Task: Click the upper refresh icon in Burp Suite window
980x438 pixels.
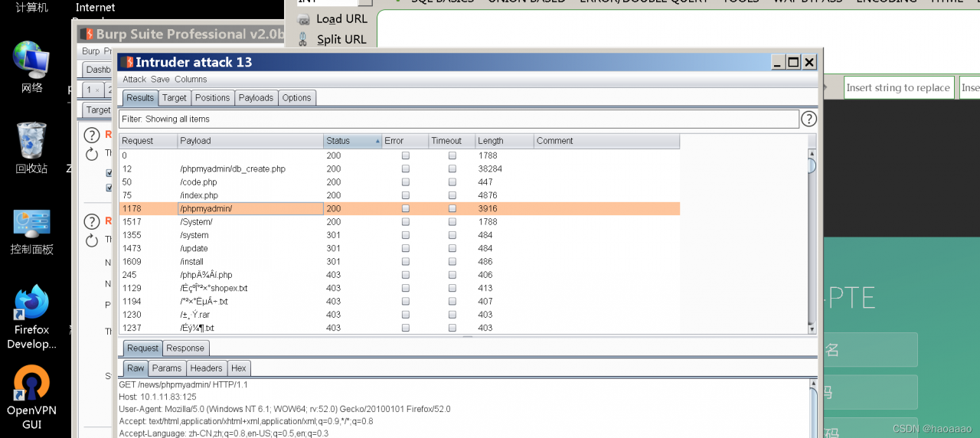Action: (92, 154)
